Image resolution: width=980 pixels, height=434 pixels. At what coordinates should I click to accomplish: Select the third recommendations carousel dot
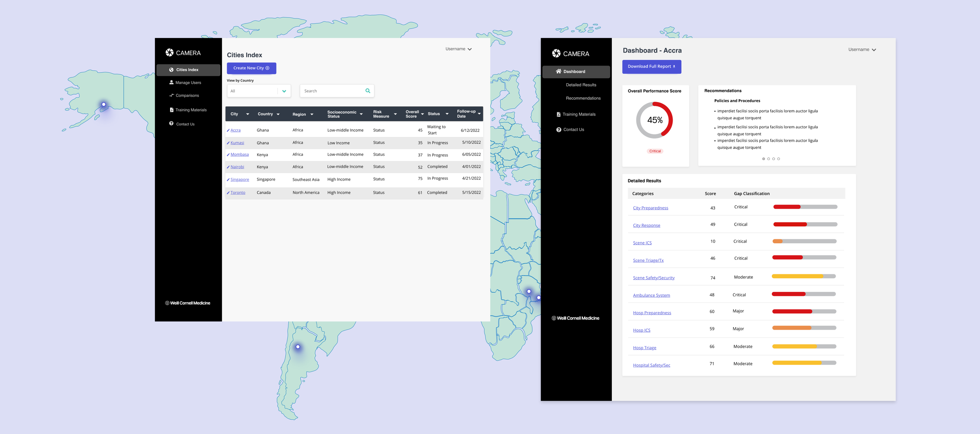773,159
